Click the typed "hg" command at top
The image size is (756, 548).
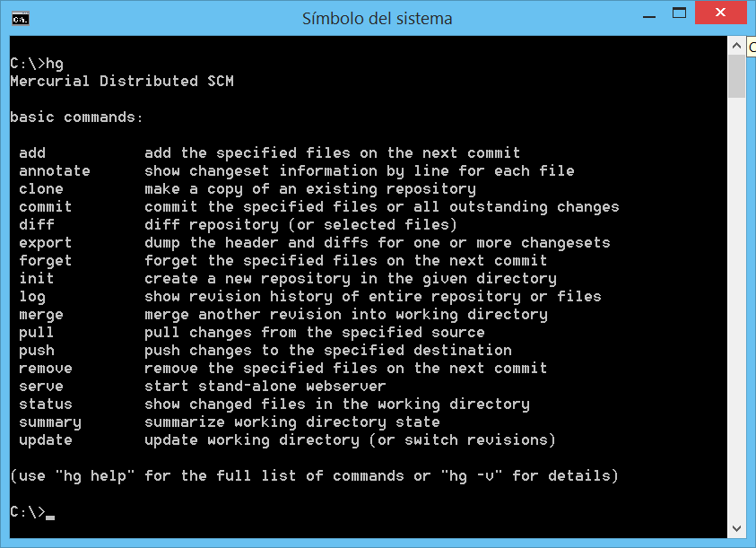tap(55, 64)
